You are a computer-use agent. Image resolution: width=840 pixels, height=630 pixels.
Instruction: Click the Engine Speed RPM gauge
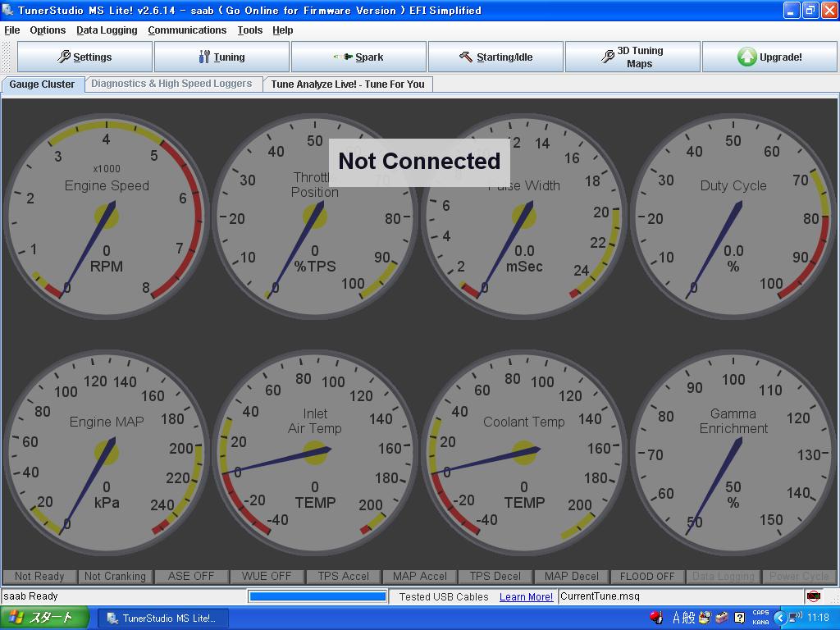[106, 217]
